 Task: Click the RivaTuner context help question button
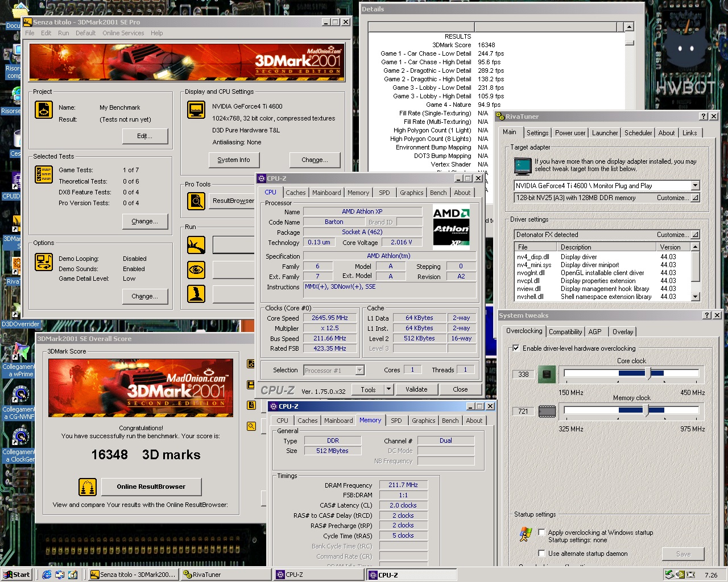[x=704, y=117]
